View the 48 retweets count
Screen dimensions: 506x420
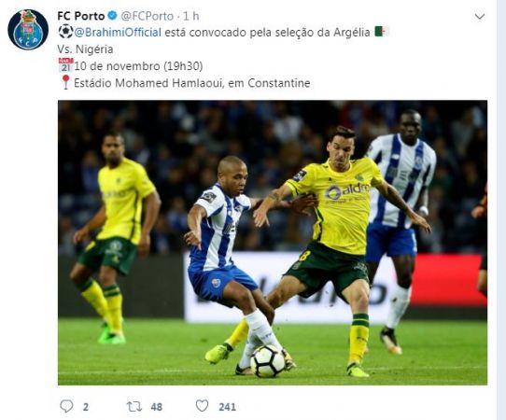156,407
